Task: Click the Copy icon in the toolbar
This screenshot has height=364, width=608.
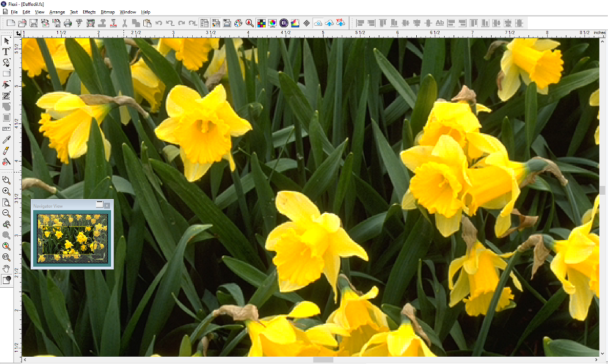Action: (136, 23)
